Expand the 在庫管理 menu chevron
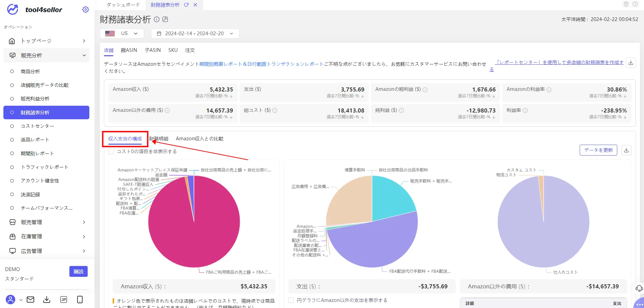The height and width of the screenshot is (308, 644). click(84, 237)
